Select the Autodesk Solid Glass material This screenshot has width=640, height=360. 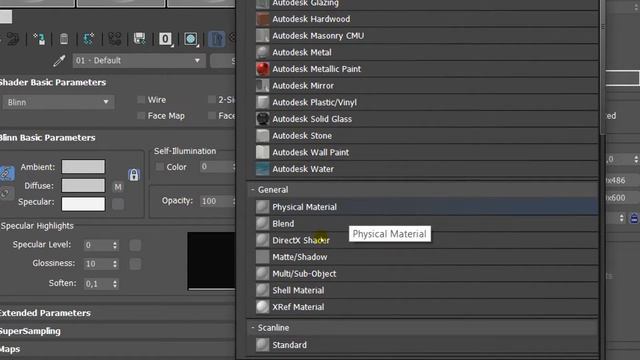(x=426, y=119)
